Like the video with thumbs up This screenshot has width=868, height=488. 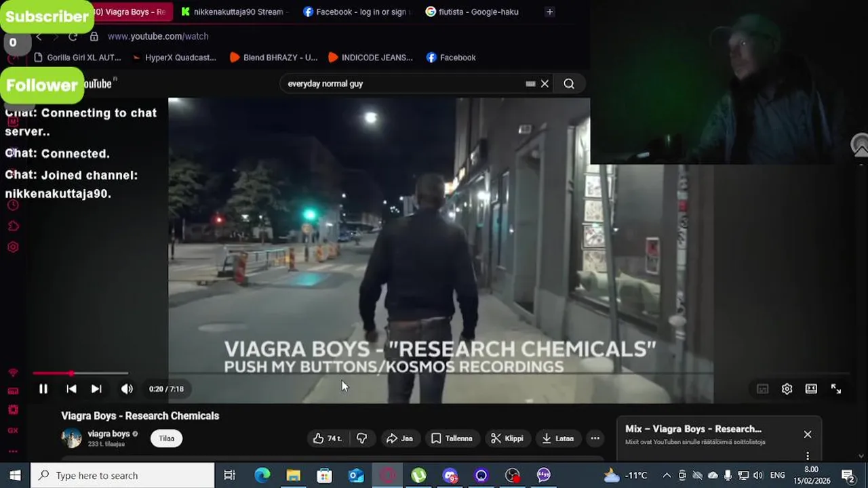tap(326, 439)
